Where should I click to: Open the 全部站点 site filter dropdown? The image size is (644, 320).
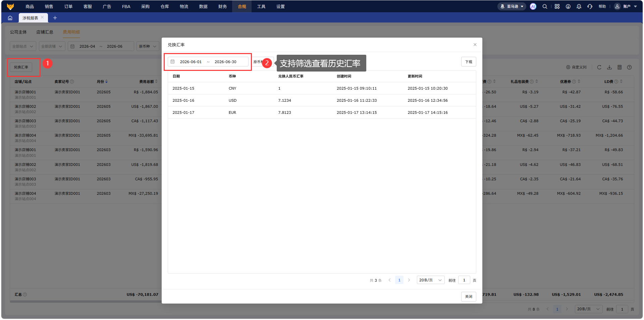(x=23, y=46)
